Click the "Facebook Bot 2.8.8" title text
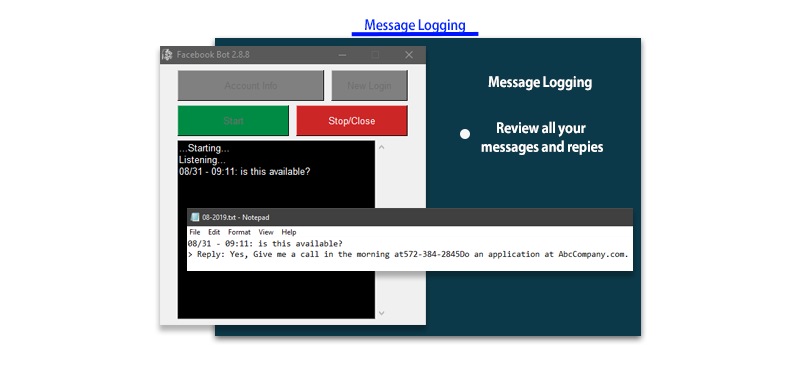This screenshot has height=365, width=800. point(213,55)
